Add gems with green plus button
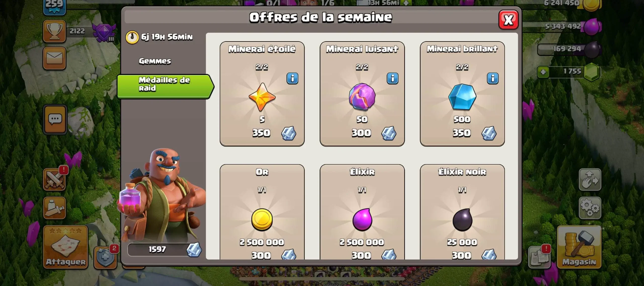Viewport: 644px width, 286px height. coord(543,72)
